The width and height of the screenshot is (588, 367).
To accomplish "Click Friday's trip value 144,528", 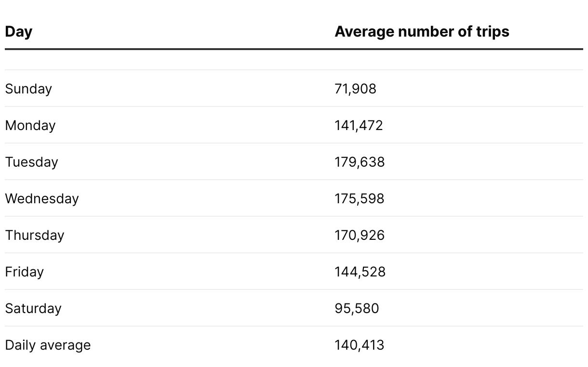I will pos(360,272).
